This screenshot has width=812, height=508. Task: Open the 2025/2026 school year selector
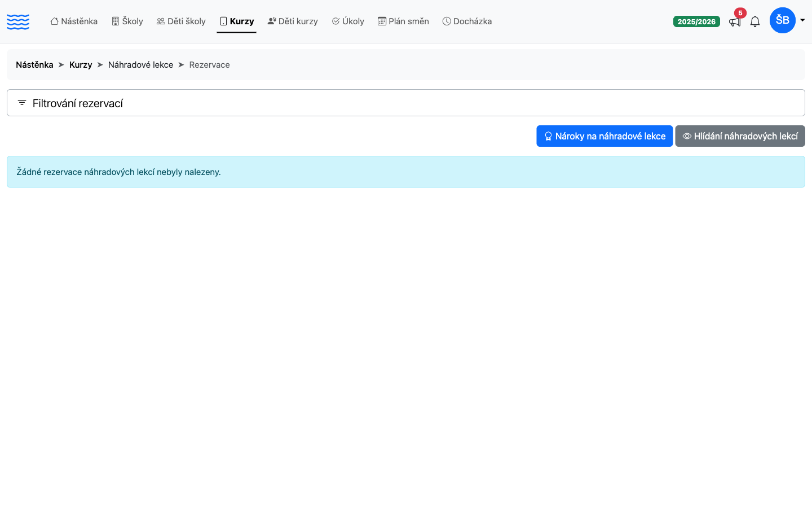coord(696,21)
